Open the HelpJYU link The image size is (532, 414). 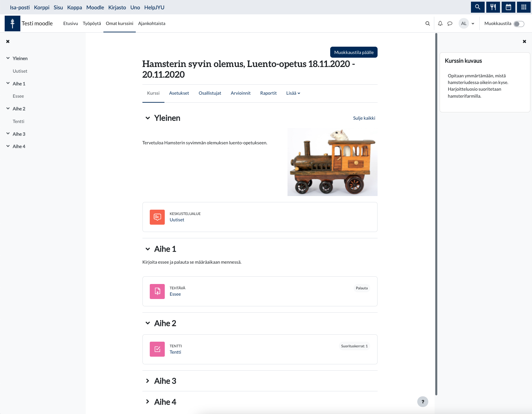[x=154, y=7]
